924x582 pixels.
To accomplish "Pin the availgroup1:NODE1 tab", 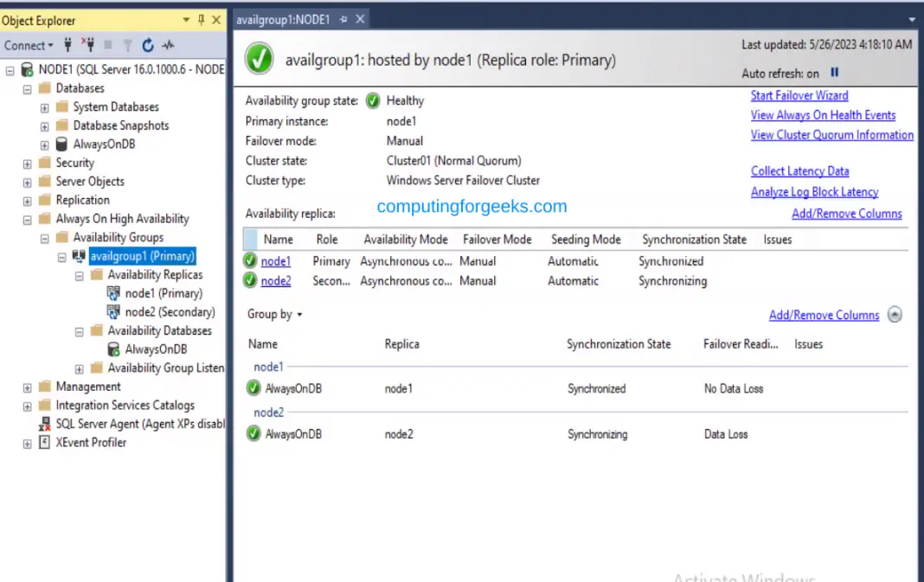I will [x=343, y=19].
